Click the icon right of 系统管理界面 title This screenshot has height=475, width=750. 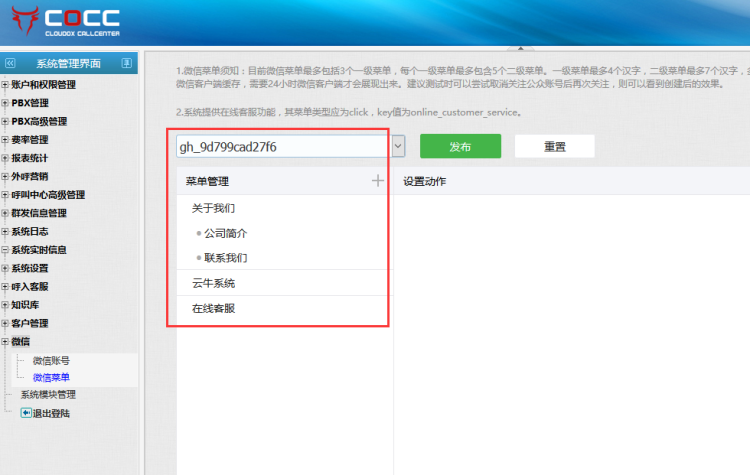tap(126, 63)
